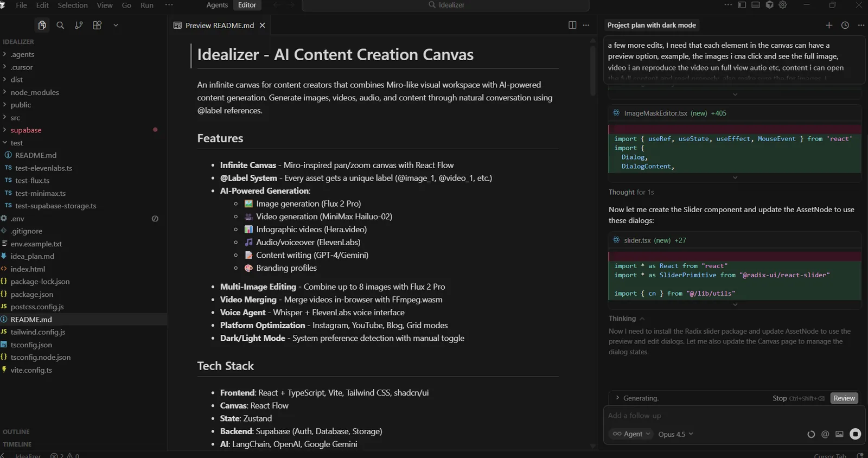Collapse the Thinking section

pos(626,319)
